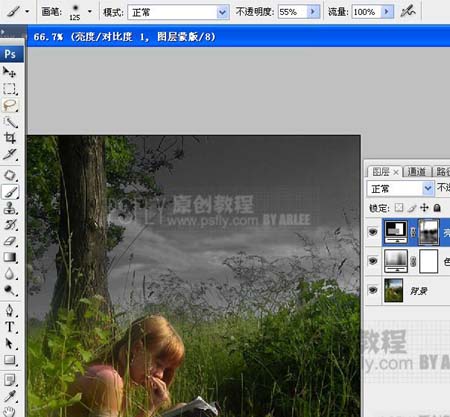Screen dimensions: 450x417
Task: Select the Brightness/Contrast layer mask thumbnail
Action: pos(429,232)
